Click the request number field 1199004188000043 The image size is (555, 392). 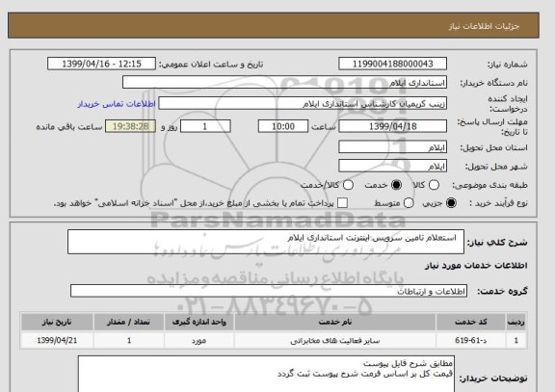(x=392, y=64)
